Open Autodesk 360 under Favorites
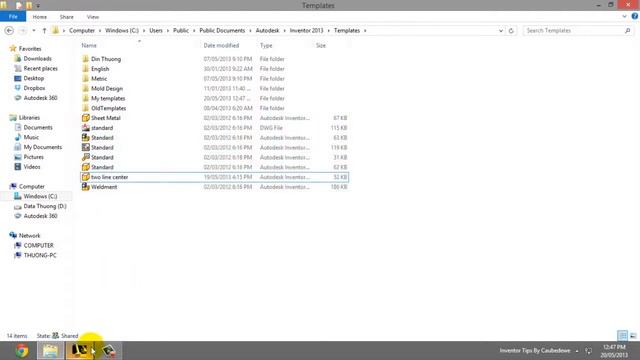The image size is (640, 360). pos(40,98)
